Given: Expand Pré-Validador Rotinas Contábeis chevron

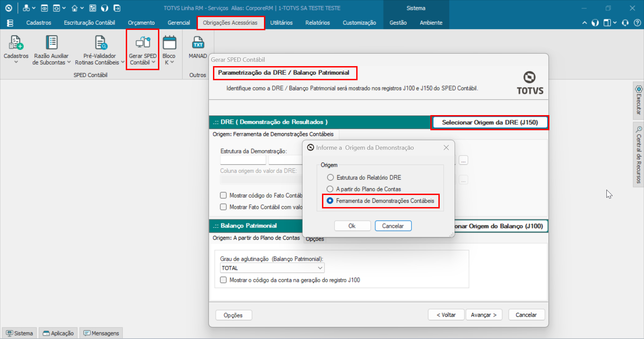Looking at the screenshot, I should (123, 62).
